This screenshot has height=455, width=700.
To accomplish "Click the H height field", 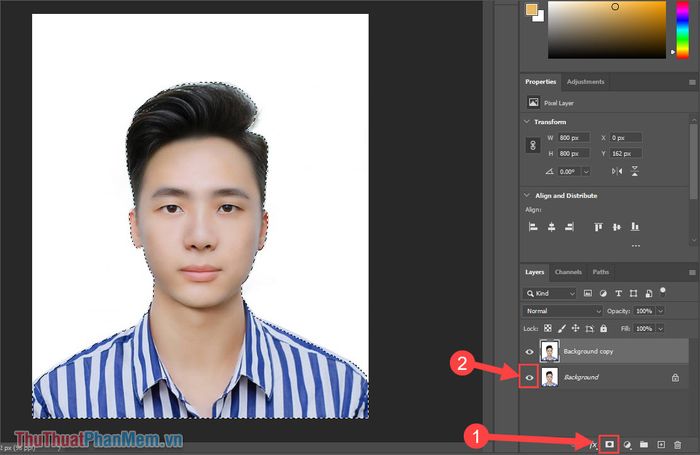I will (574, 153).
